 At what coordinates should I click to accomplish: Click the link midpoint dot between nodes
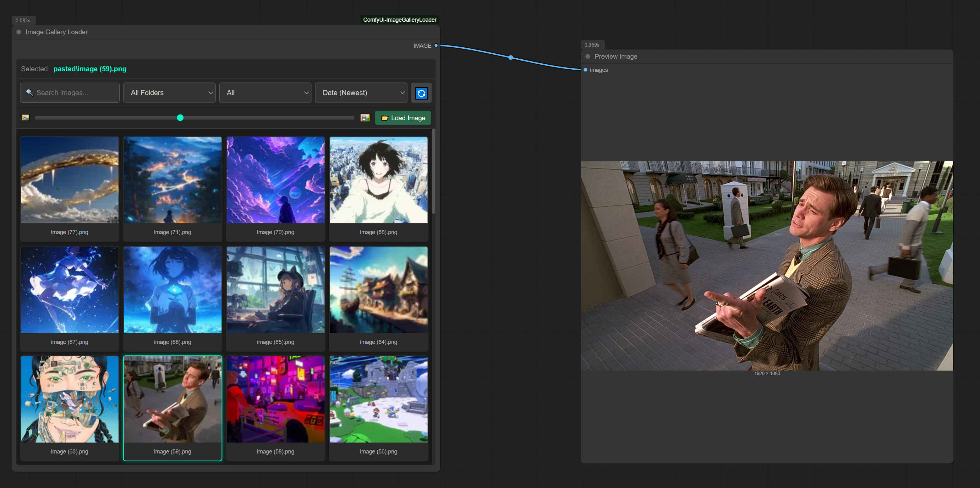(511, 58)
